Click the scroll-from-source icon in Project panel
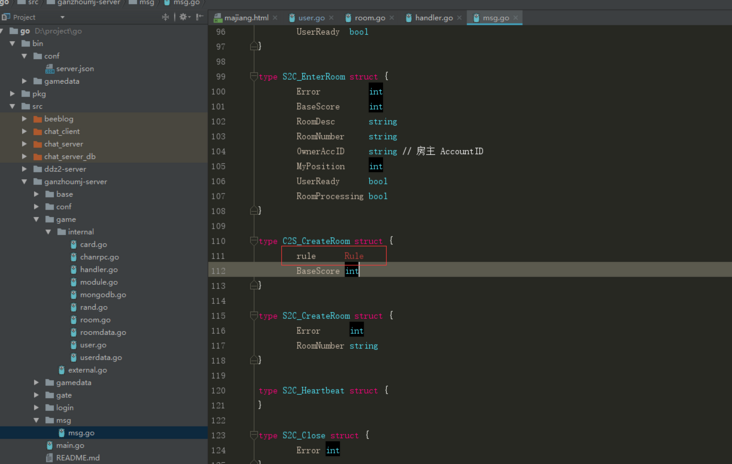The image size is (732, 464). click(x=165, y=17)
